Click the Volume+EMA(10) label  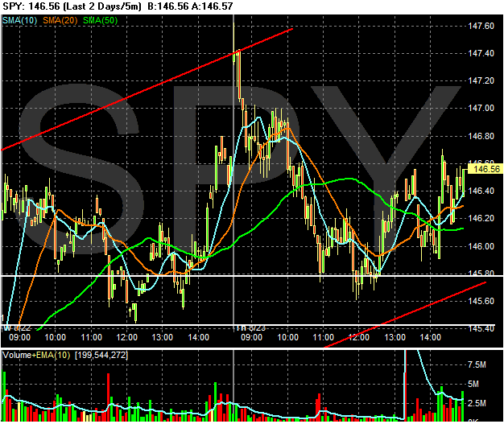(x=36, y=356)
